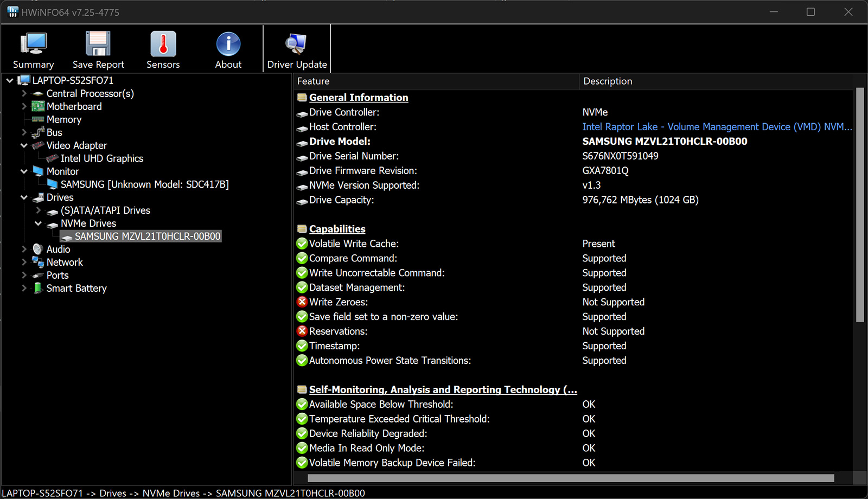Select Autonomous Power State Transitions row

pos(573,360)
